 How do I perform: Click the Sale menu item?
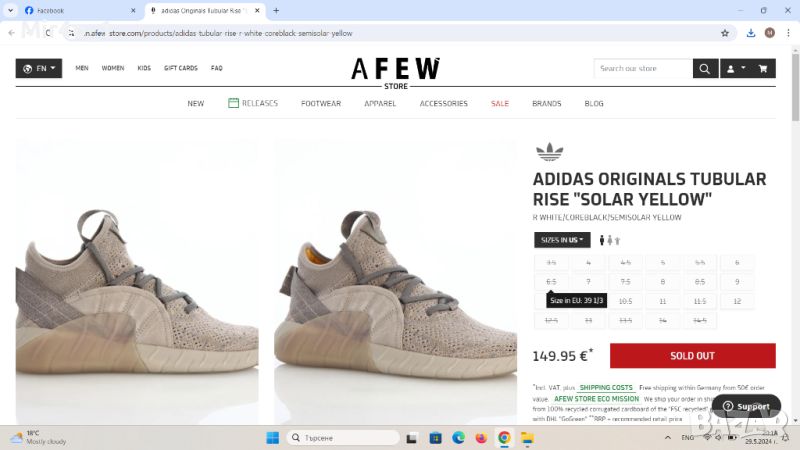[499, 104]
